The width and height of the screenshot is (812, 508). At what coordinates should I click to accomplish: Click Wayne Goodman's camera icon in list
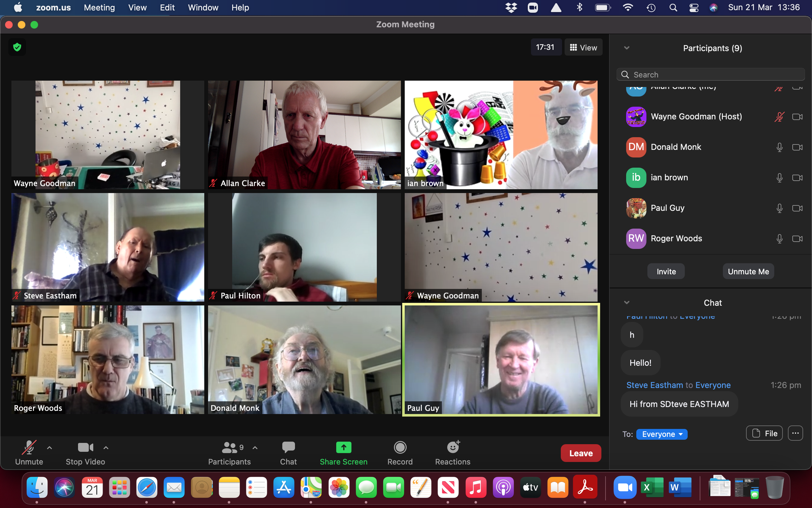[x=797, y=117]
